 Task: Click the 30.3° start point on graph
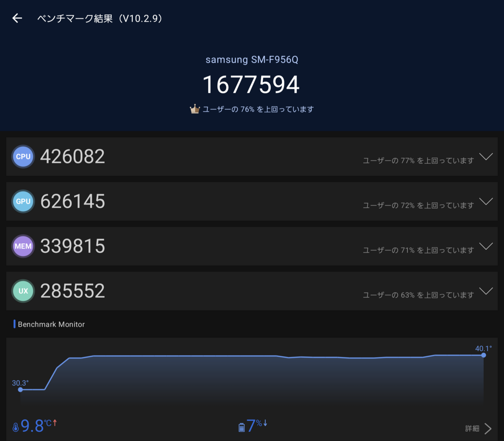pos(20,389)
